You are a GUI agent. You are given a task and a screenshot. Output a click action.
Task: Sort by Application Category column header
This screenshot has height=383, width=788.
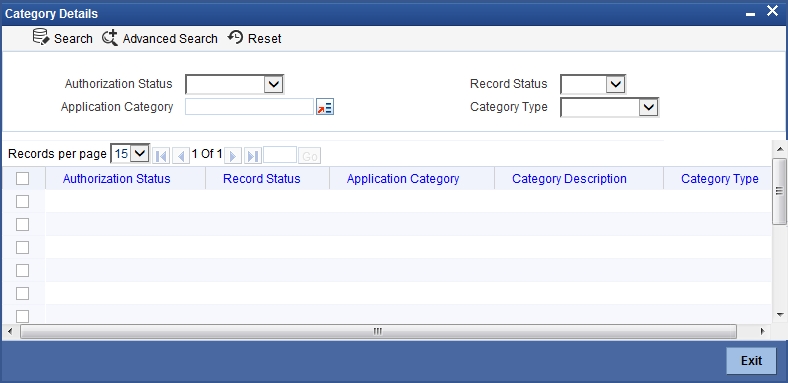click(403, 179)
